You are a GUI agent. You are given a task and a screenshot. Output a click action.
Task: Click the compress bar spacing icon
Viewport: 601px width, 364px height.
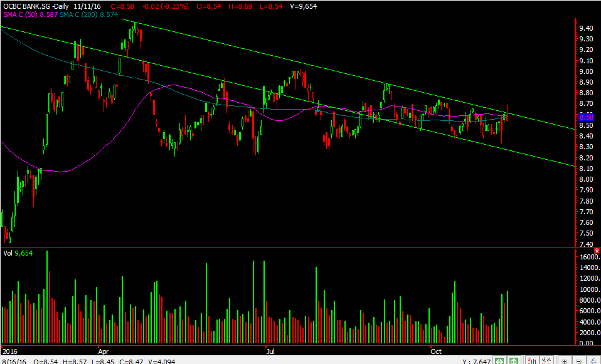coord(532,361)
